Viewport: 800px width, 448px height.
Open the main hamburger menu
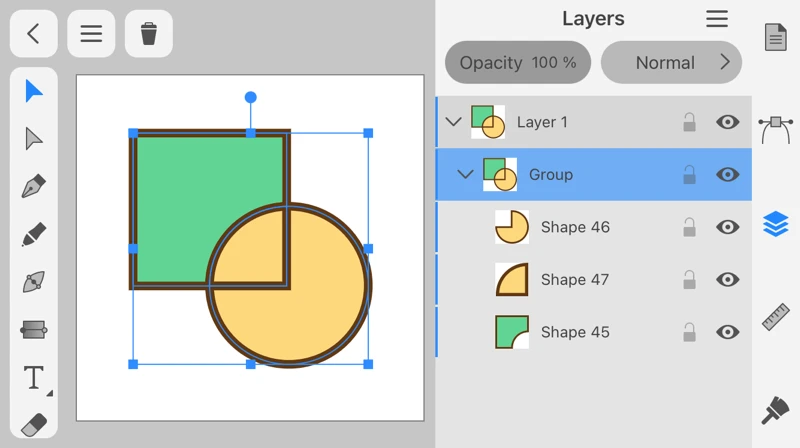pos(91,34)
